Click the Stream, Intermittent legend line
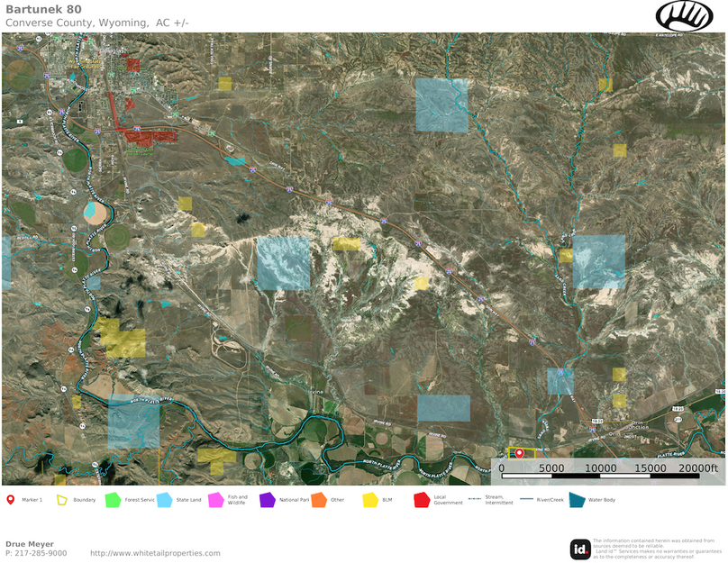Viewport: 728px width, 563px height. [x=473, y=499]
